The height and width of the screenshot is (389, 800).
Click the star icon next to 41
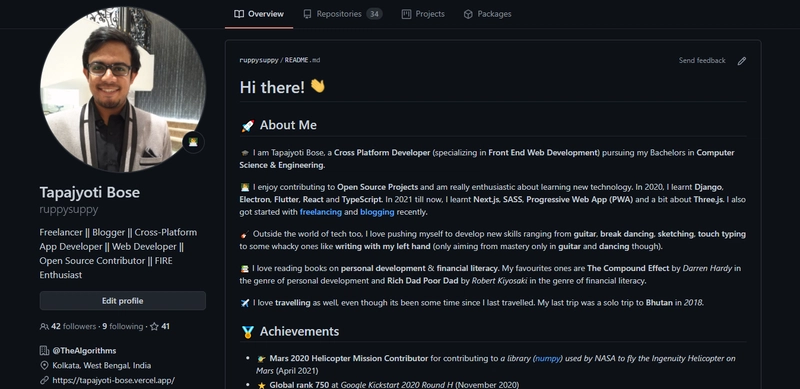154,326
